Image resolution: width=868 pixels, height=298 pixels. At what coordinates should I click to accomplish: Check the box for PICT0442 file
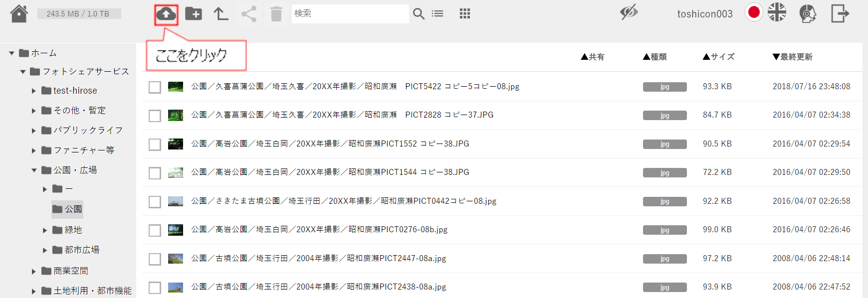[x=155, y=202]
